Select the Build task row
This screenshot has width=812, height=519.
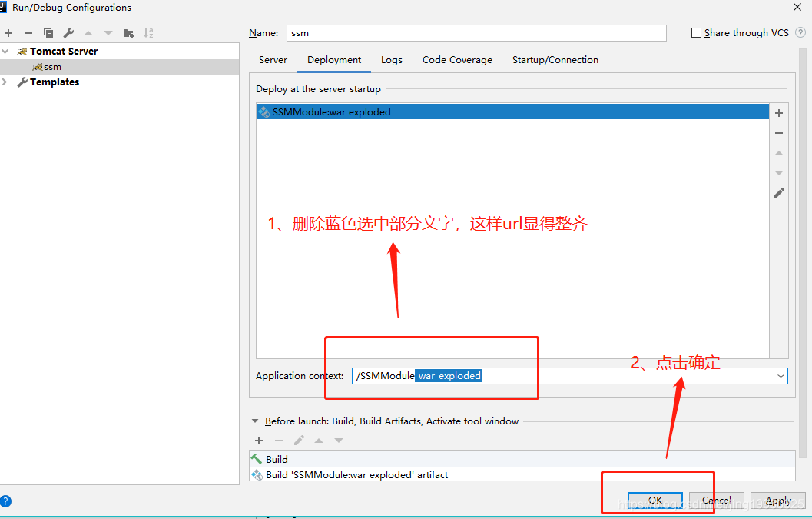[522, 459]
